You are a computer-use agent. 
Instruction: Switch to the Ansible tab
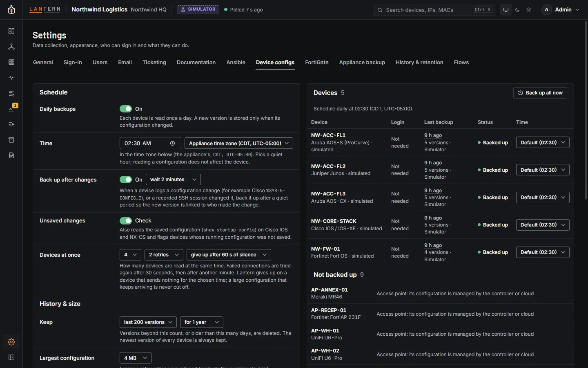[x=236, y=63]
